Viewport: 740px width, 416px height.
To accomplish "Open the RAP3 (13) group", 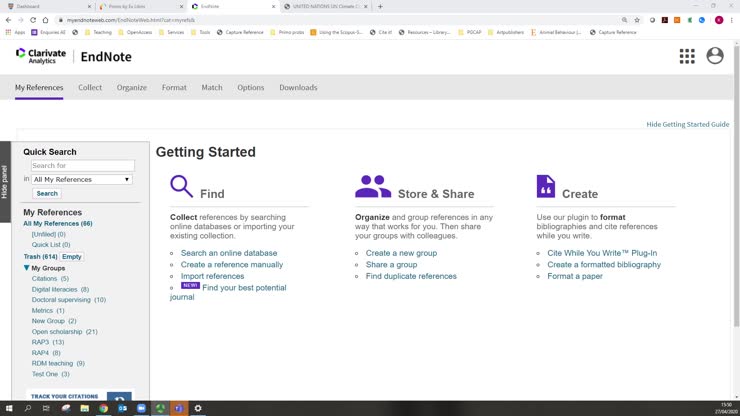I will pyautogui.click(x=48, y=342).
